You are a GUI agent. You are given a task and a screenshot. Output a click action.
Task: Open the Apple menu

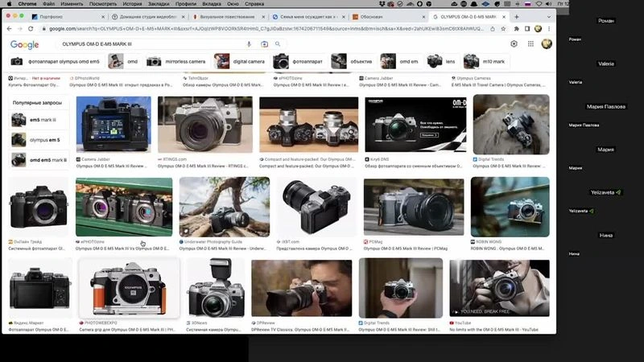coord(9,4)
